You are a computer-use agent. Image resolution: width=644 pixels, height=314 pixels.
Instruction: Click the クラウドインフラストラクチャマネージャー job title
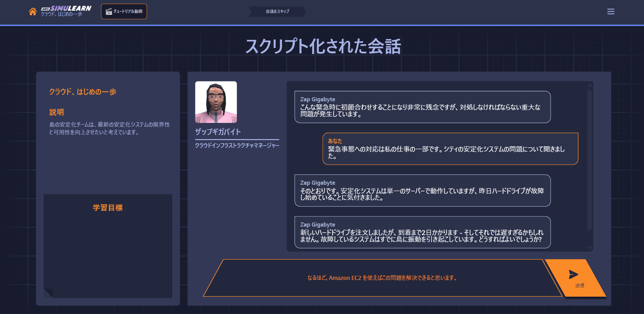(x=237, y=146)
